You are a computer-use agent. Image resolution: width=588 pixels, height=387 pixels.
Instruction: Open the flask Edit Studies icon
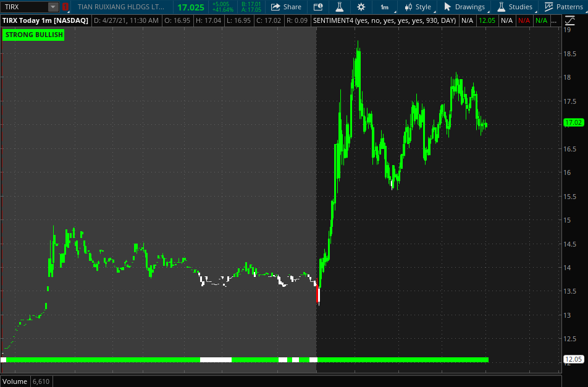(x=339, y=7)
